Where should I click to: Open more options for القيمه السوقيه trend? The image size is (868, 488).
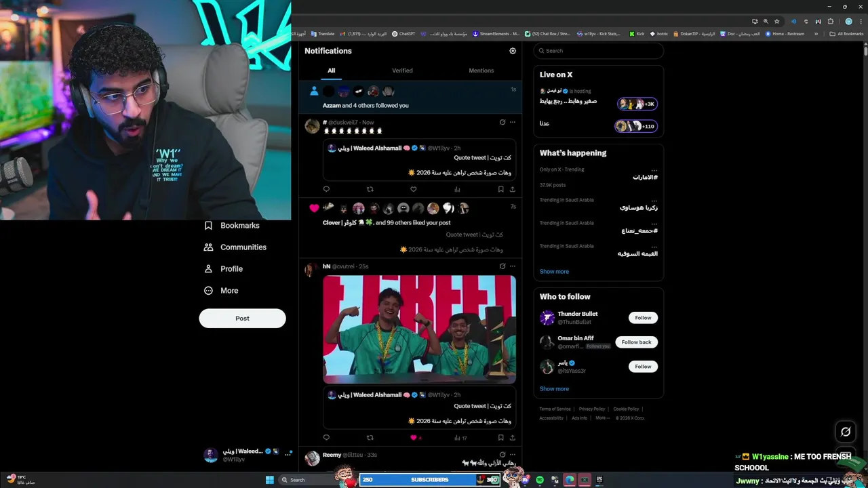coord(654,247)
